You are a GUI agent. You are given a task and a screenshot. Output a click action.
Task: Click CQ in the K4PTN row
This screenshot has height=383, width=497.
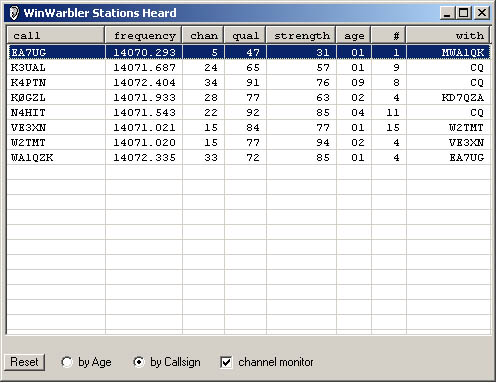(x=477, y=83)
